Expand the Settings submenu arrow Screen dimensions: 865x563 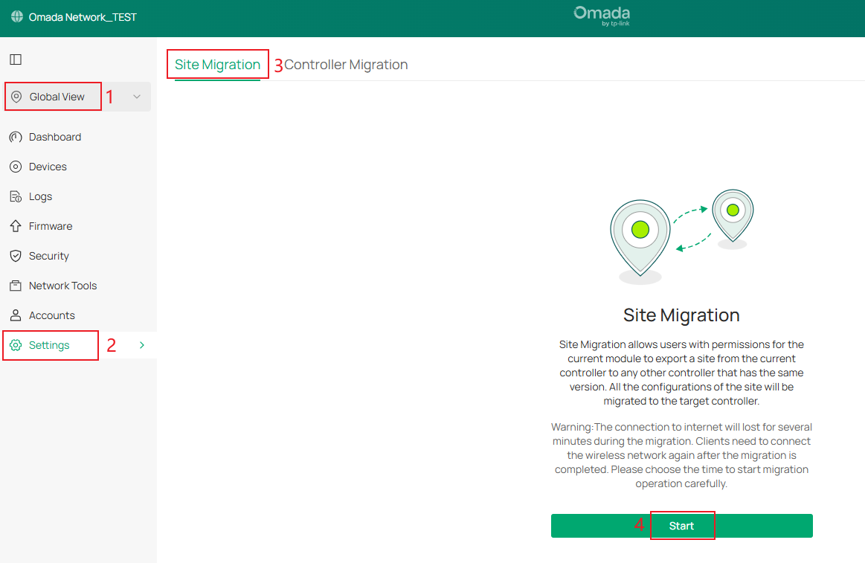(x=142, y=345)
